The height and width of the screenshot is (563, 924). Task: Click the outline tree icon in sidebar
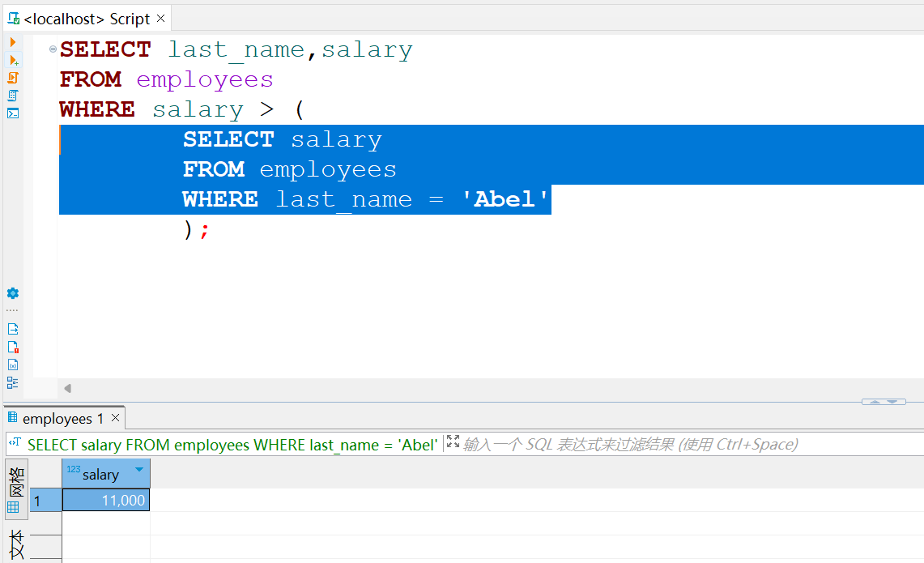pos(13,382)
